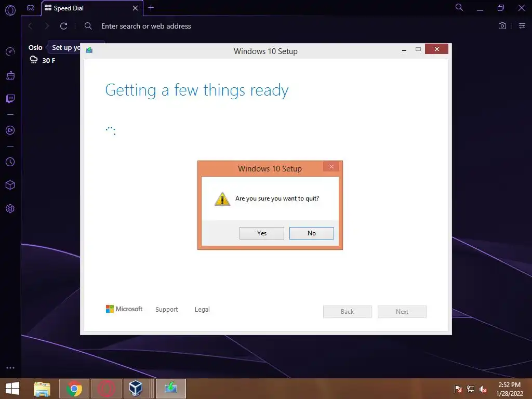Click Opera search tabs magnifier icon
This screenshot has height=399, width=532.
[459, 7]
